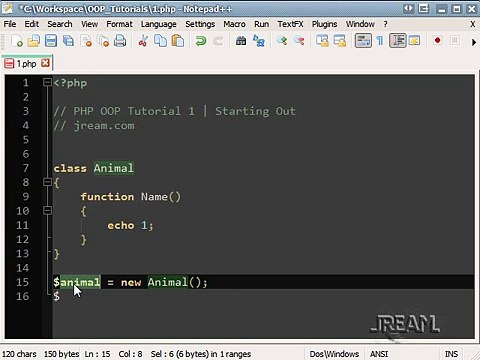Open the ? help menu
Viewport: 480px width, 360px height.
385,24
